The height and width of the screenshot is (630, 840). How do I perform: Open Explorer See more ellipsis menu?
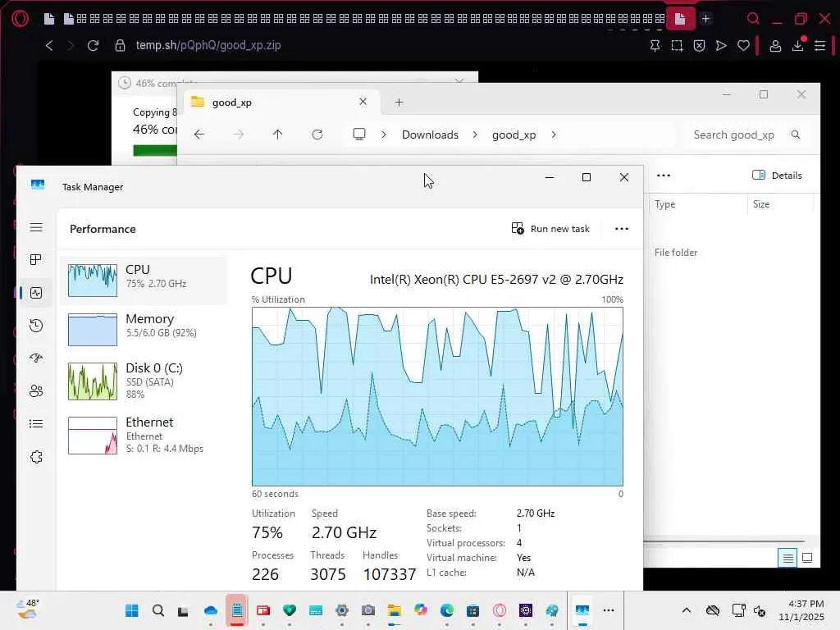(x=663, y=176)
